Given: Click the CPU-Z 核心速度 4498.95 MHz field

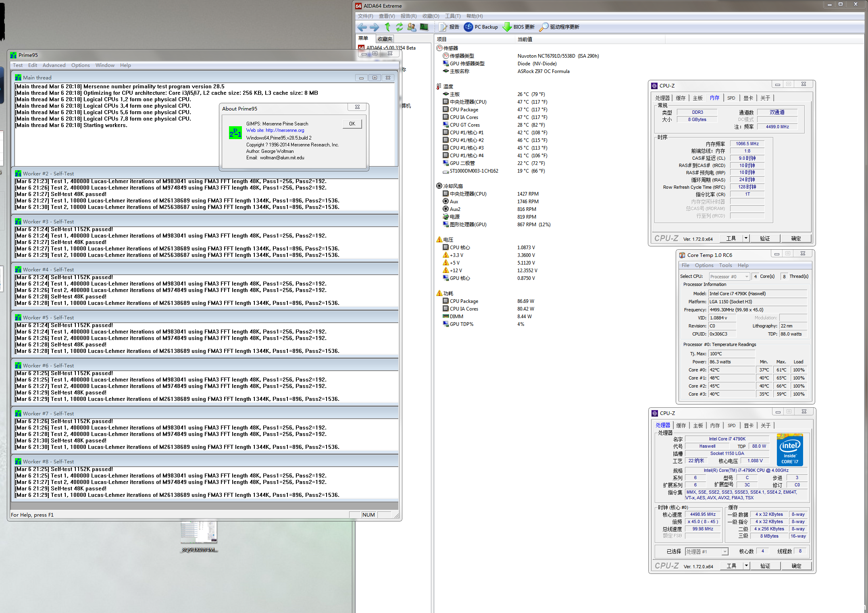Looking at the screenshot, I should click(703, 514).
